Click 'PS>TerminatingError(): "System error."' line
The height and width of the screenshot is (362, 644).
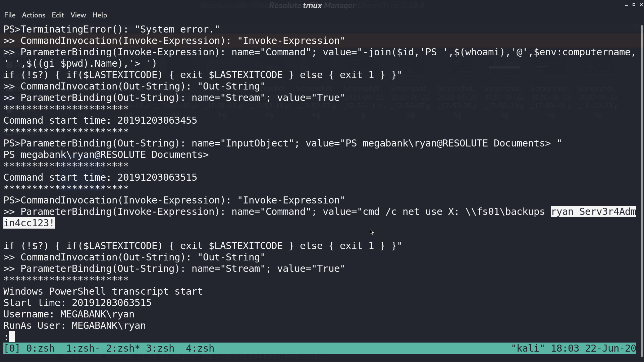point(112,29)
